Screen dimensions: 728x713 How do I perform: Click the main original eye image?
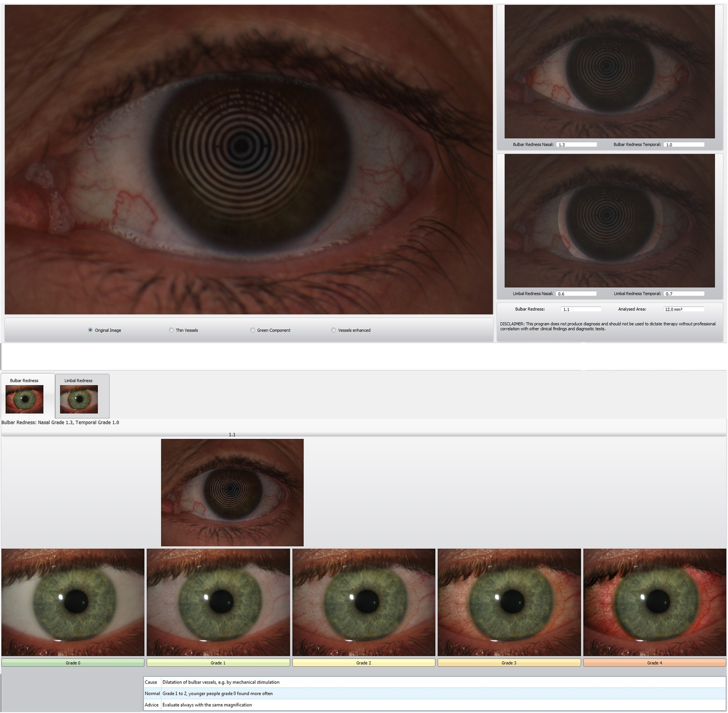click(x=248, y=160)
